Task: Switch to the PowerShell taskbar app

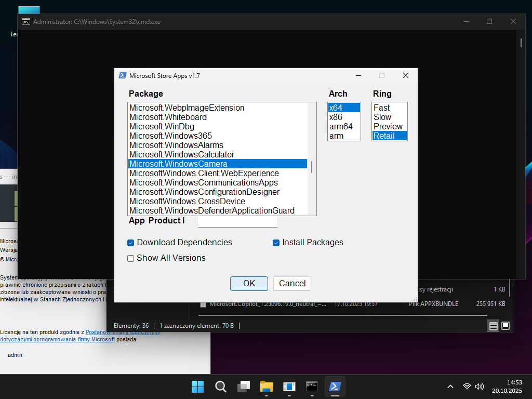Action: point(335,387)
